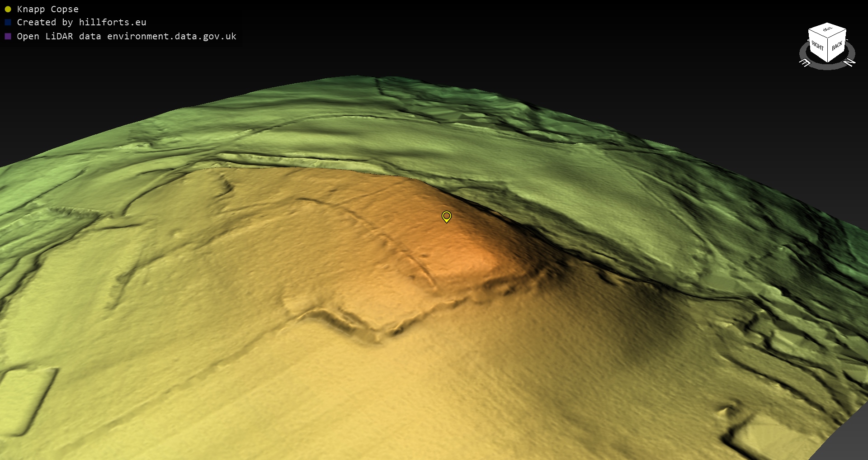Click the Knapp Copse legend label
Image resolution: width=868 pixels, height=460 pixels.
point(47,9)
